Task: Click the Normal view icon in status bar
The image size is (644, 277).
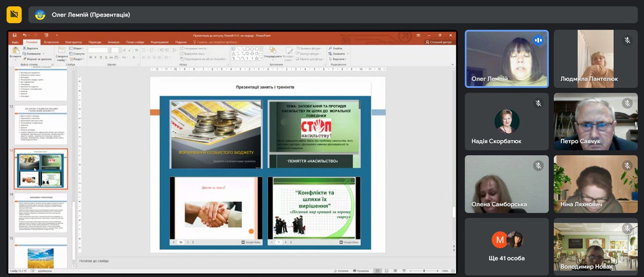Action: [x=377, y=271]
